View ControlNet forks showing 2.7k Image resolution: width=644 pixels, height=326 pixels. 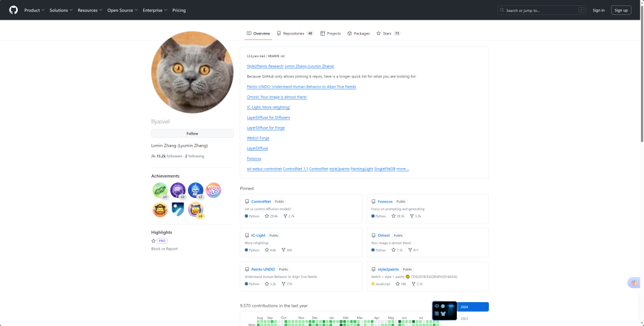289,216
